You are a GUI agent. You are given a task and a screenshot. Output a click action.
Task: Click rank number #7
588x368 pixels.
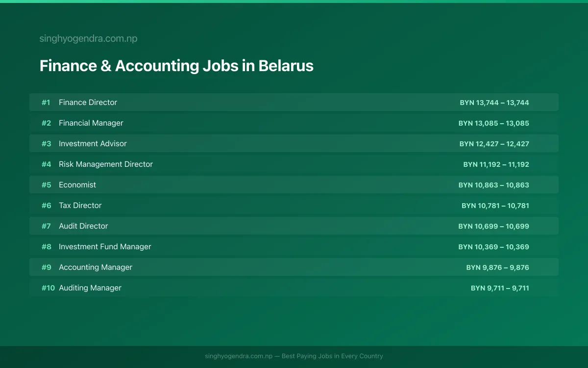46,226
